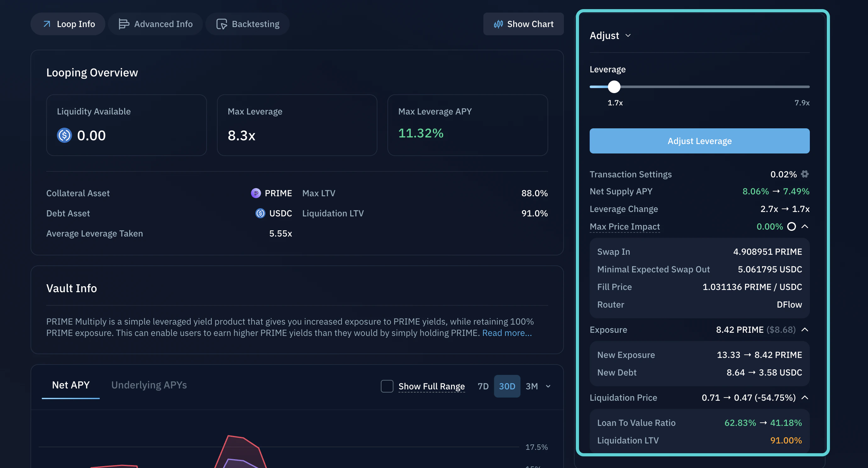
Task: Open the time range dropdown after 3M
Action: click(548, 386)
